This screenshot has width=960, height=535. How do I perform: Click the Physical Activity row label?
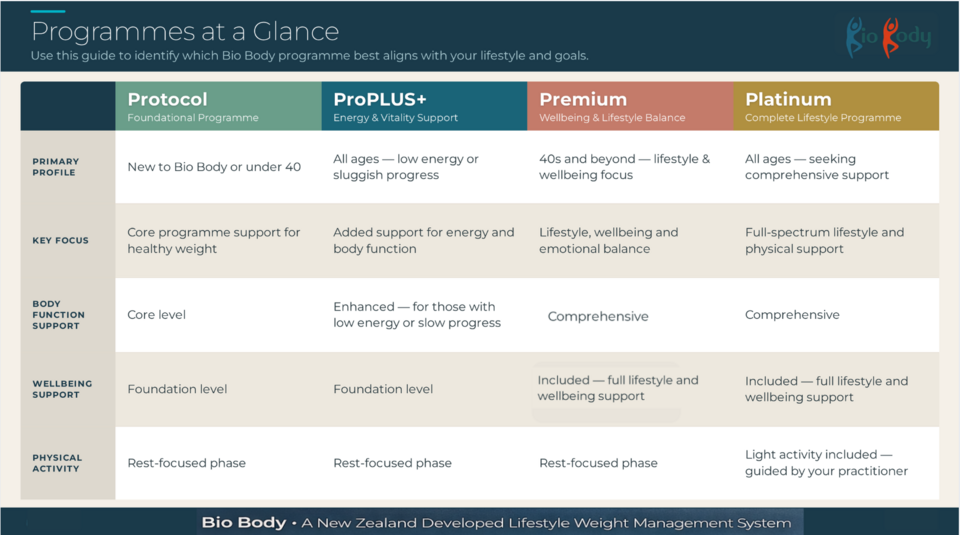pos(57,463)
